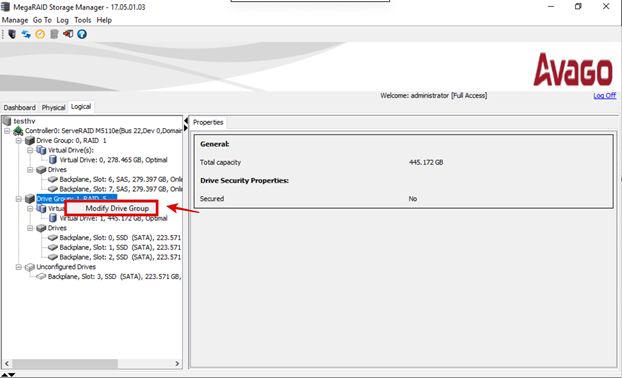
Task: Click the tree horizontal scrollbar thumb
Action: tap(65, 363)
